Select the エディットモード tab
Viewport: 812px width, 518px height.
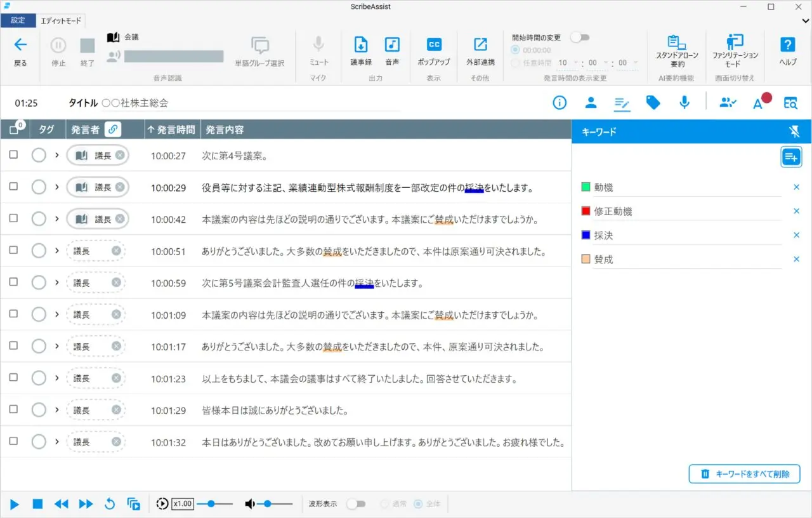[x=61, y=20]
